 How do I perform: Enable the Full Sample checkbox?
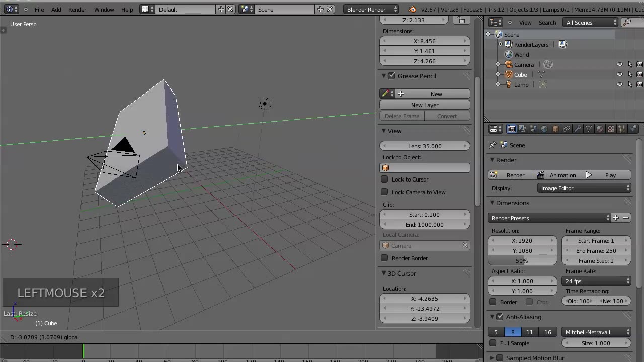tap(493, 343)
